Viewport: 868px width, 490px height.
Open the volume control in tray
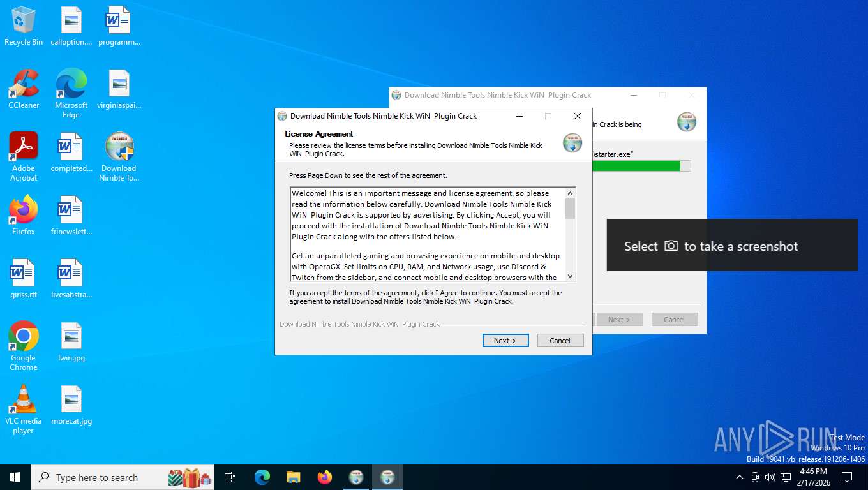pyautogui.click(x=770, y=477)
